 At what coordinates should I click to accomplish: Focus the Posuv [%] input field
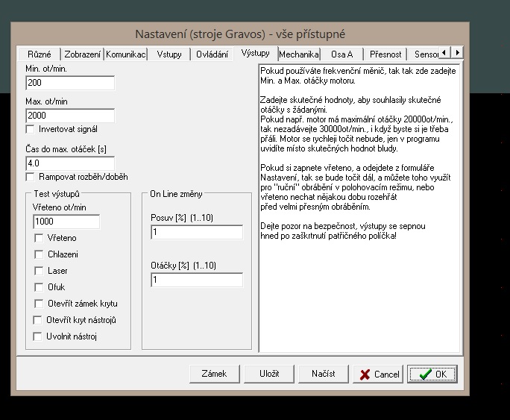[196, 233]
